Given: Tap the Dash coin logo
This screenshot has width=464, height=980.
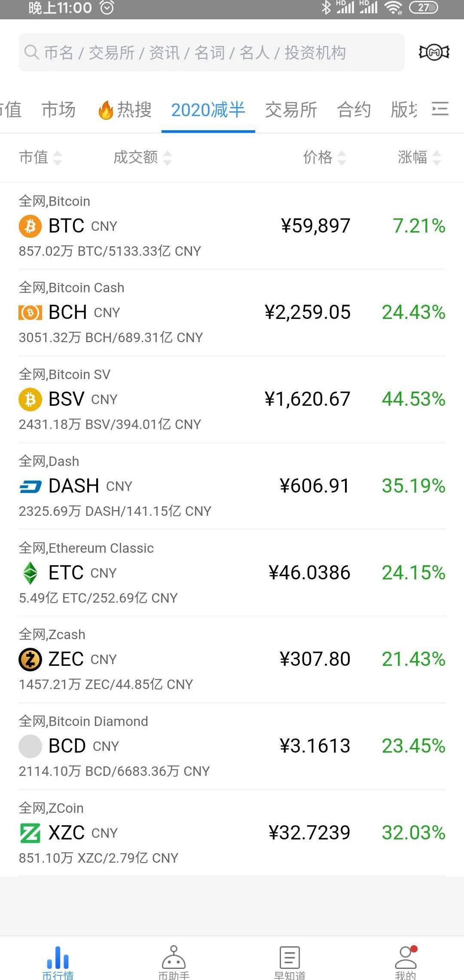Looking at the screenshot, I should pos(30,486).
